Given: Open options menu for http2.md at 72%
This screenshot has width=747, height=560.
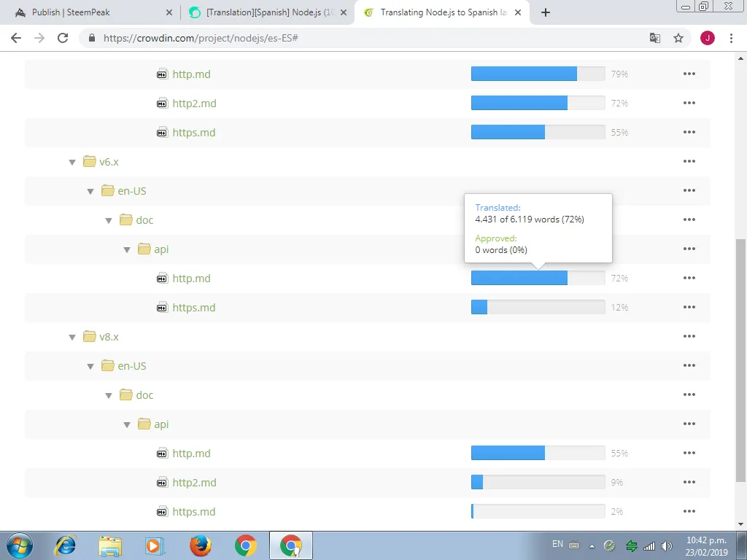Looking at the screenshot, I should point(689,103).
